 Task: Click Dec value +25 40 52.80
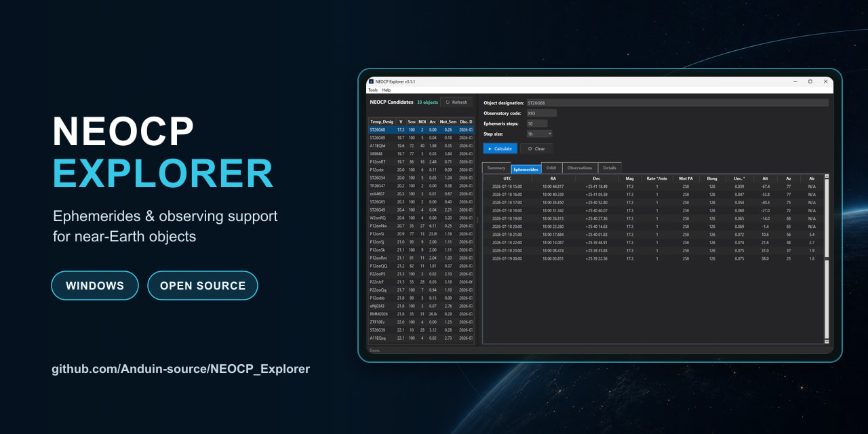(x=596, y=202)
